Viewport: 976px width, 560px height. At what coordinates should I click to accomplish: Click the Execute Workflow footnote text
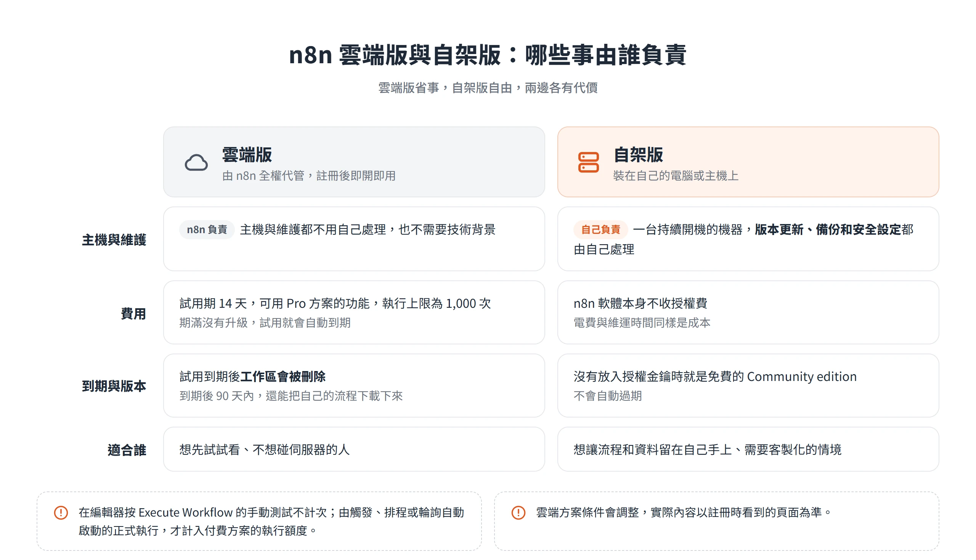[x=271, y=522]
